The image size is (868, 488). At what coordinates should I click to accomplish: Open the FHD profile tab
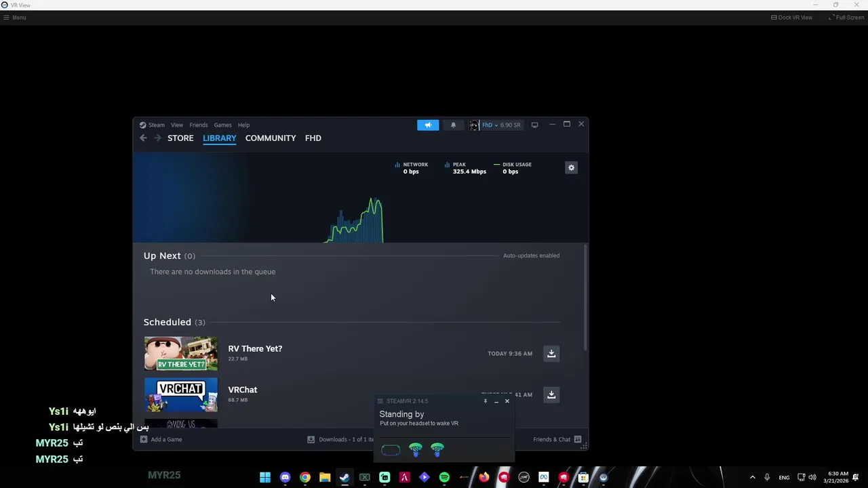[x=313, y=138]
